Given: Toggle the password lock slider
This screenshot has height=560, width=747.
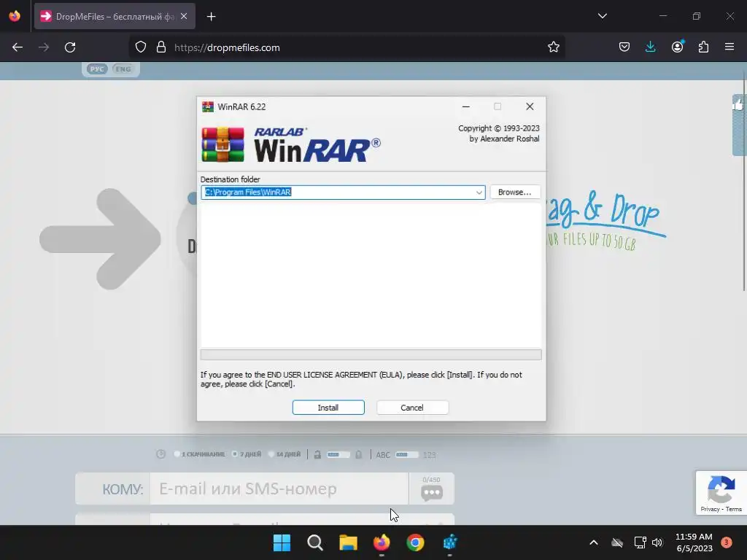Looking at the screenshot, I should (x=338, y=455).
